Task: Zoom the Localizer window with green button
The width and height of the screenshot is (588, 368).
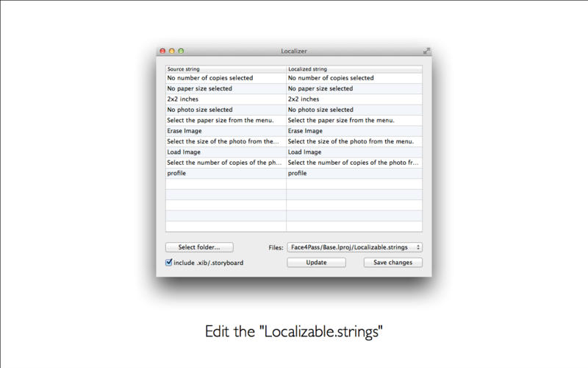Action: [x=182, y=51]
